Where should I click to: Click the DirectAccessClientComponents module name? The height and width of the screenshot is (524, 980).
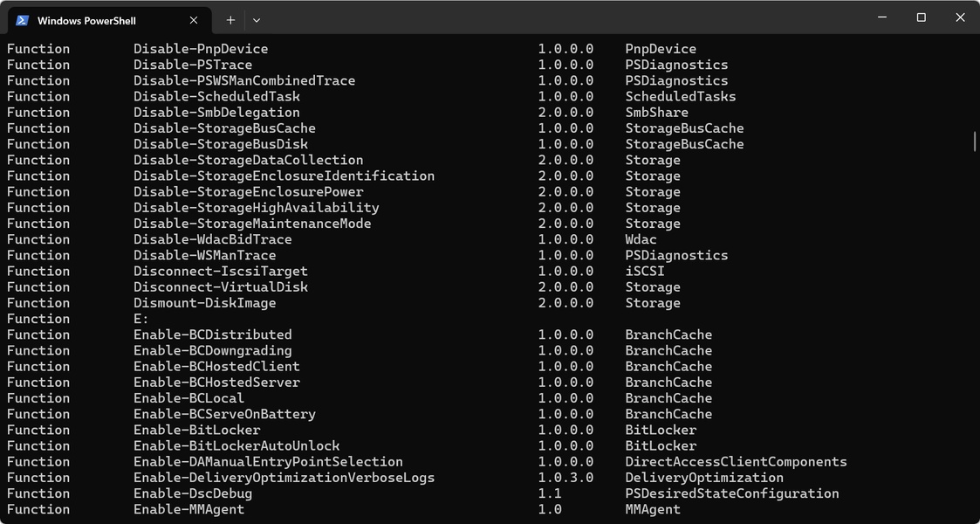pyautogui.click(x=736, y=462)
